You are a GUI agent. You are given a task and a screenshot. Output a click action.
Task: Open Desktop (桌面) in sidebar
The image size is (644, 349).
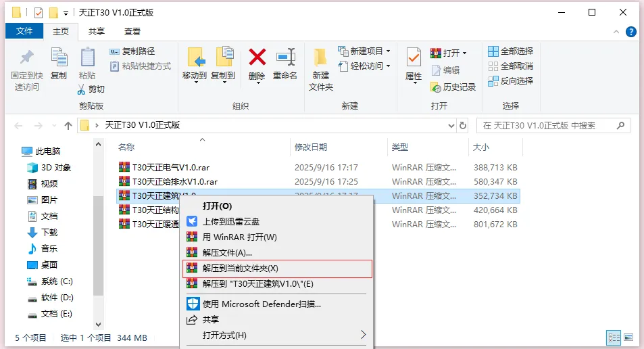pyautogui.click(x=43, y=265)
